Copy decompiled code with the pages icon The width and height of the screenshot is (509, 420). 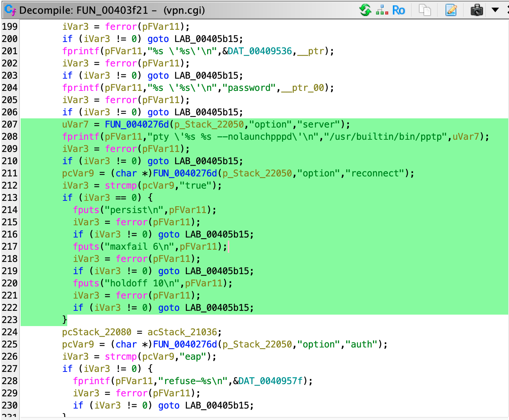click(425, 10)
